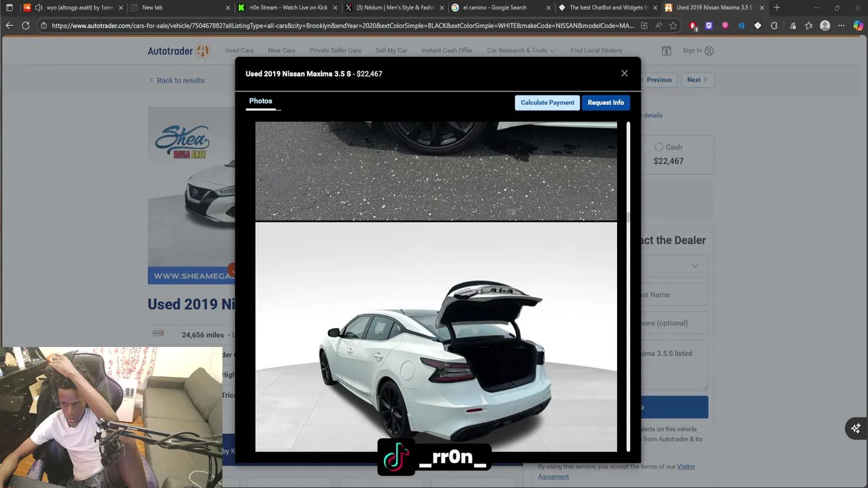This screenshot has height=488, width=868.
Task: Open the Copilot sidebar icon
Action: pyautogui.click(x=858, y=26)
